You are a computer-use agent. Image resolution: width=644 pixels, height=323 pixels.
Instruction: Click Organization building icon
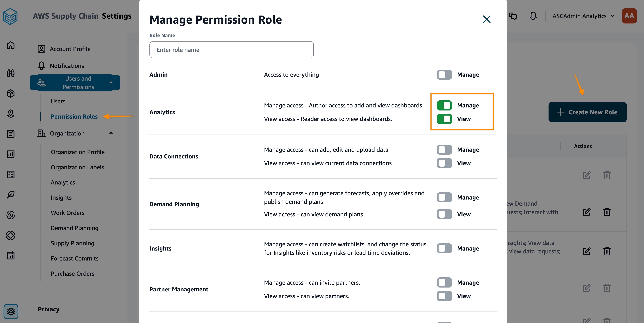coord(41,133)
